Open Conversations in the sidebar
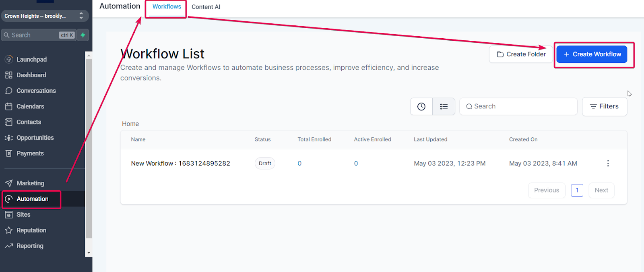The width and height of the screenshot is (644, 272). point(31,91)
